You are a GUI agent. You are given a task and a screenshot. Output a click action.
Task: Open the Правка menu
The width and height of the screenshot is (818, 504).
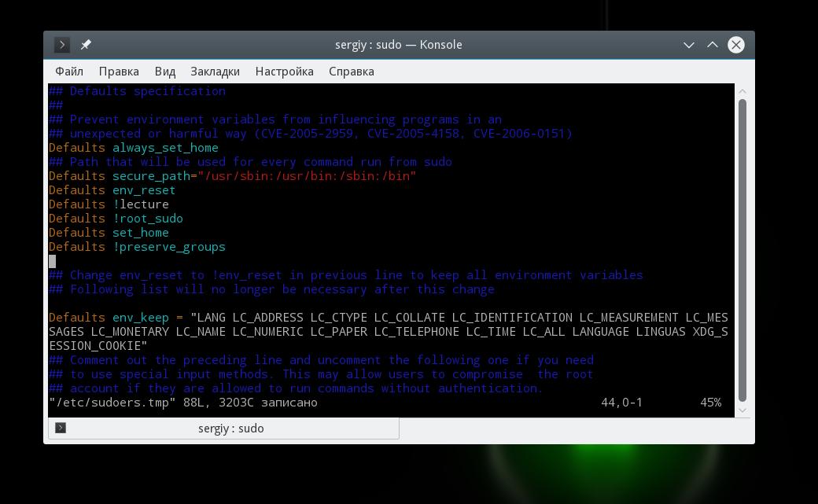pos(119,72)
